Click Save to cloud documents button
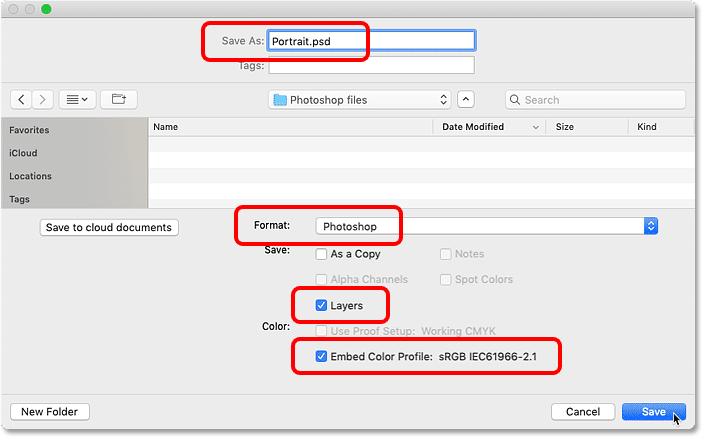Image resolution: width=705 pixels, height=440 pixels. [109, 227]
